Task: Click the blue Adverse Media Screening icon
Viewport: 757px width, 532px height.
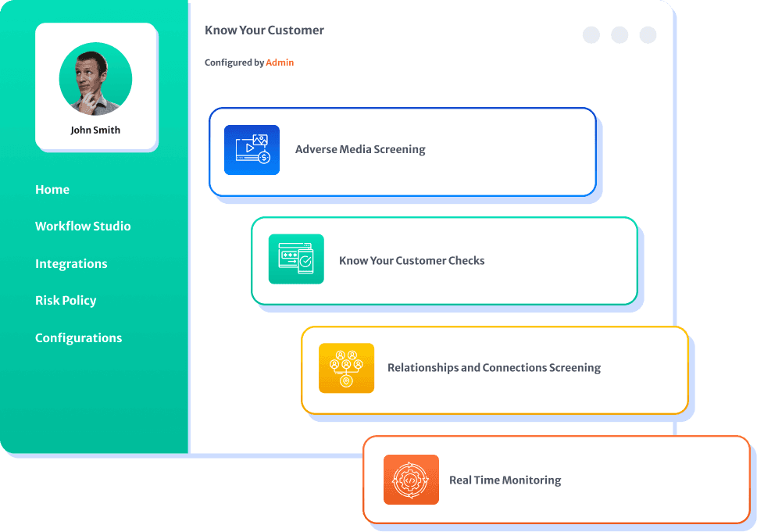Action: pyautogui.click(x=252, y=150)
